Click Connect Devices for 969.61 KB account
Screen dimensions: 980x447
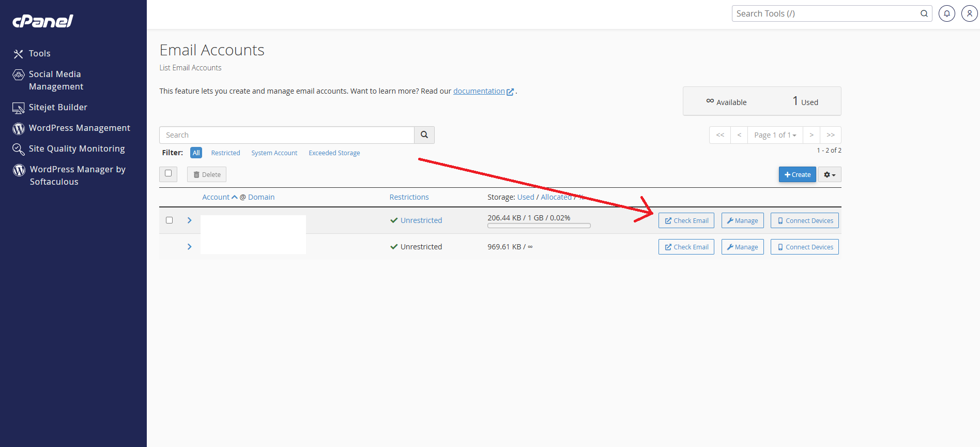[x=805, y=247]
